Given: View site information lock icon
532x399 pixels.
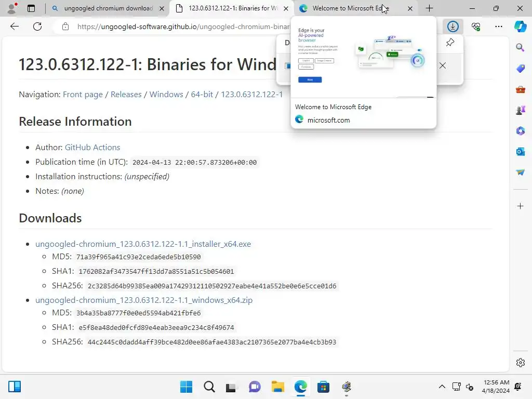Looking at the screenshot, I should pos(65,26).
